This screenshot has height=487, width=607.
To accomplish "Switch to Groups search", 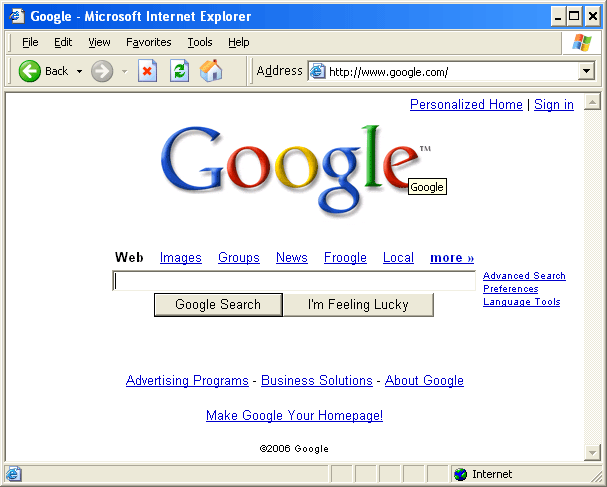I will point(239,258).
